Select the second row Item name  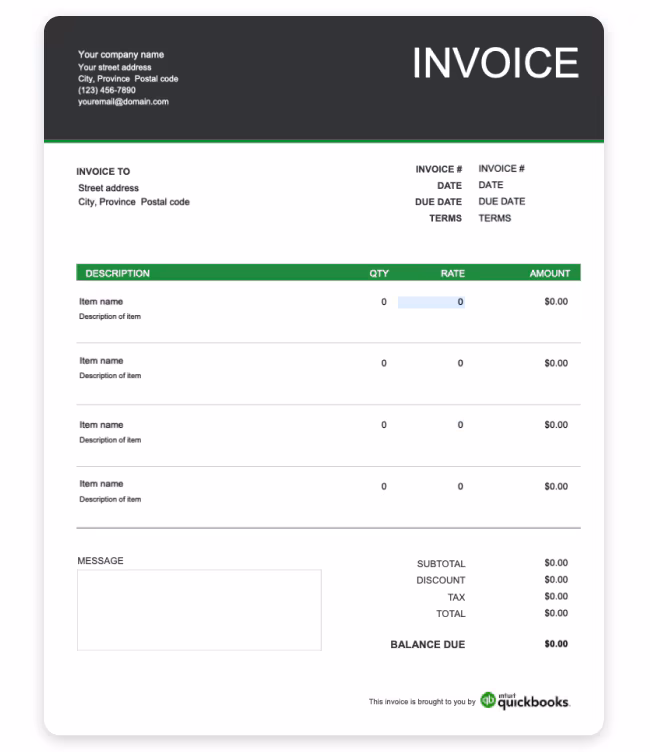(x=101, y=361)
